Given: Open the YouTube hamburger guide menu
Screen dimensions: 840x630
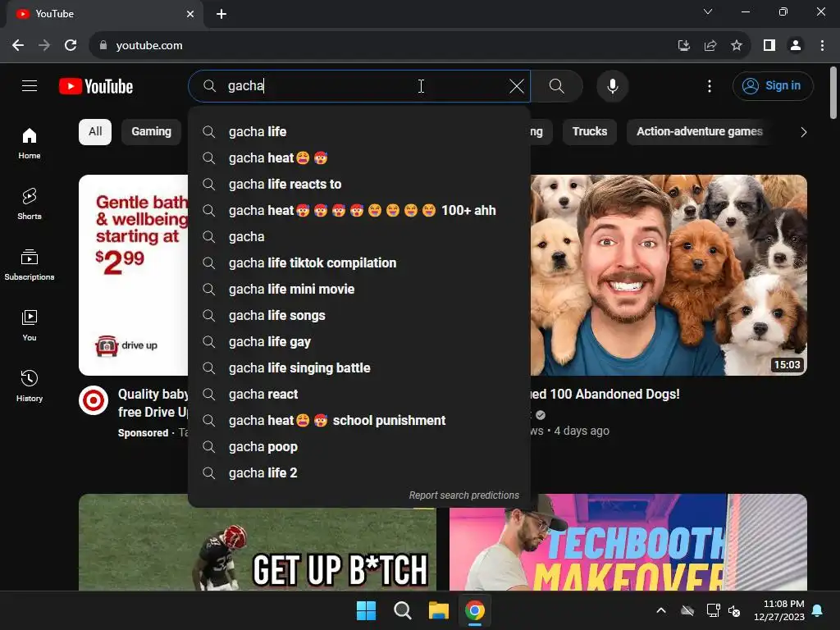Looking at the screenshot, I should click(30, 85).
